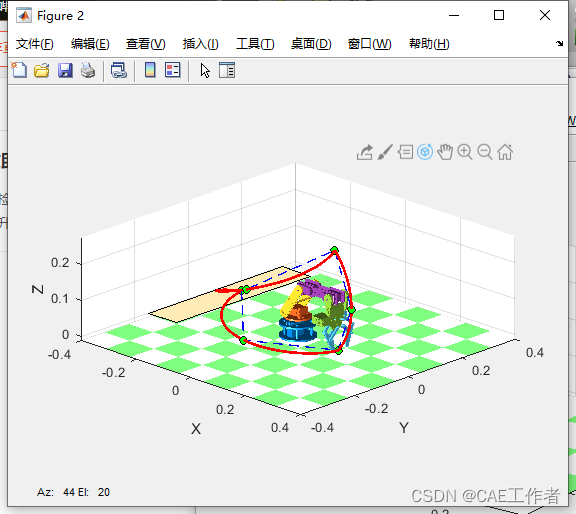
Task: Save the figure with the floppy icon
Action: click(x=65, y=70)
